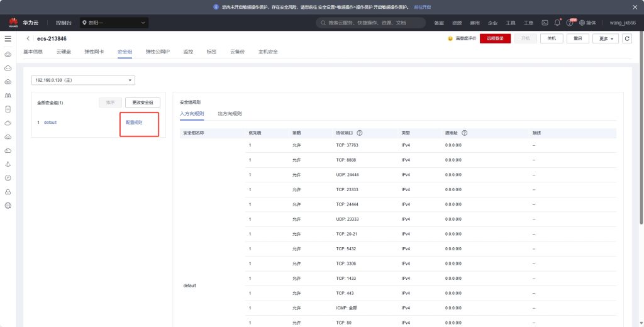The width and height of the screenshot is (644, 327).
Task: Click the 更改安全组 button
Action: click(x=143, y=103)
